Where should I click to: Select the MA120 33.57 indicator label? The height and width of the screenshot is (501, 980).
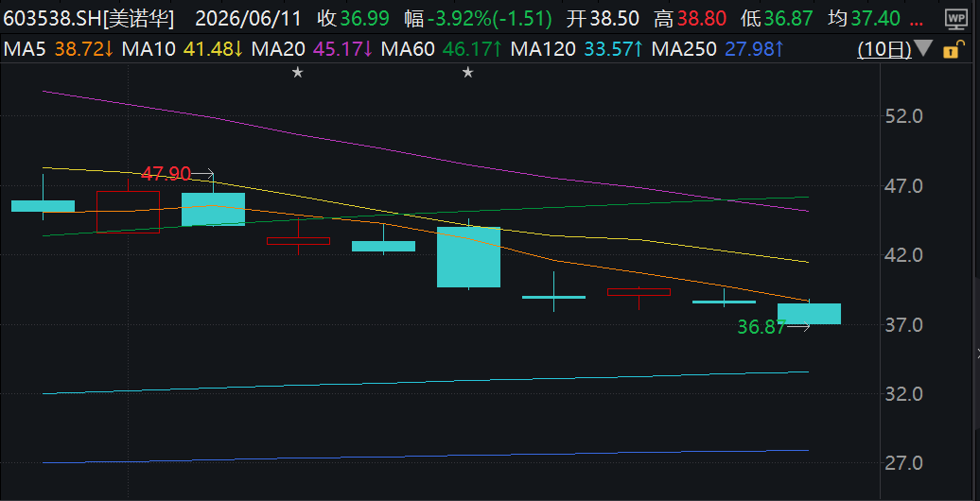(577, 49)
